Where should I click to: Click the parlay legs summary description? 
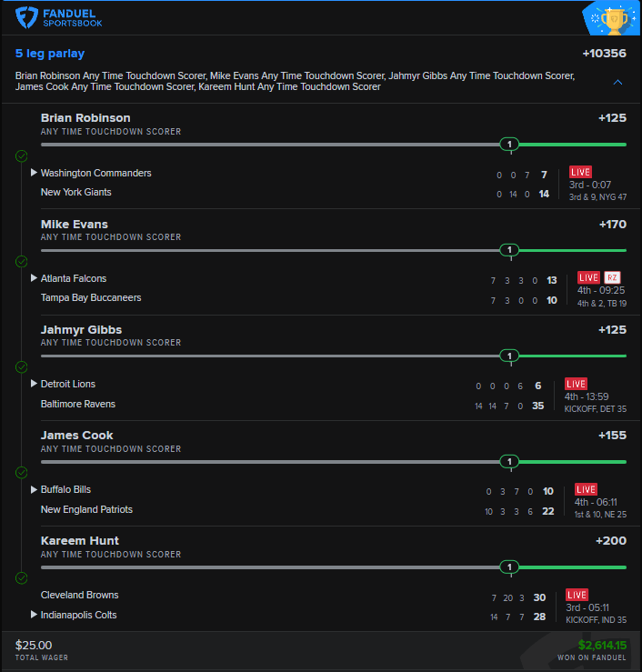click(295, 82)
